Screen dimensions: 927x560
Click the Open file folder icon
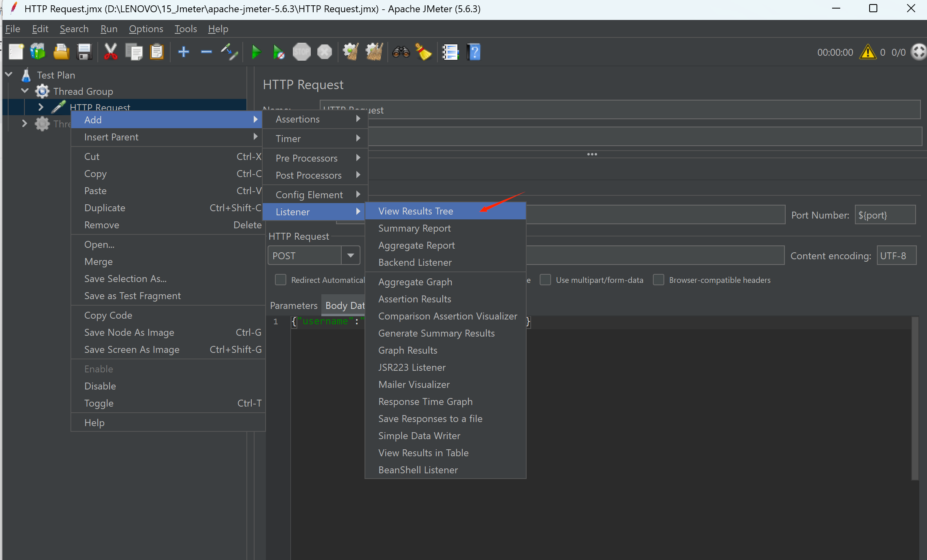[61, 52]
